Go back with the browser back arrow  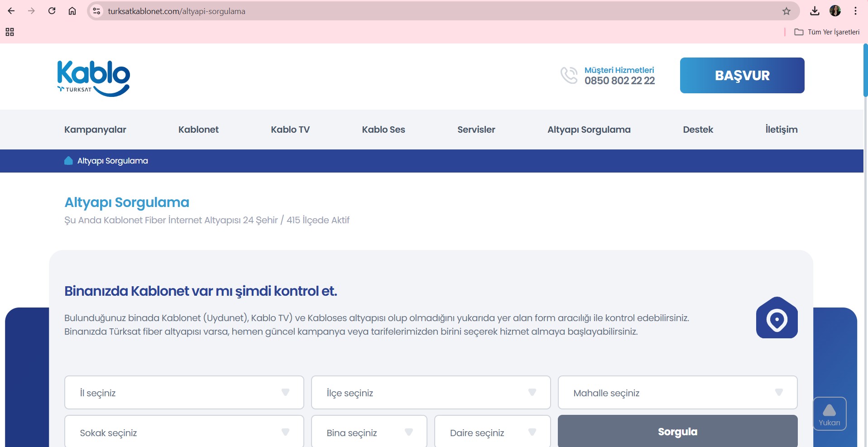[x=11, y=11]
